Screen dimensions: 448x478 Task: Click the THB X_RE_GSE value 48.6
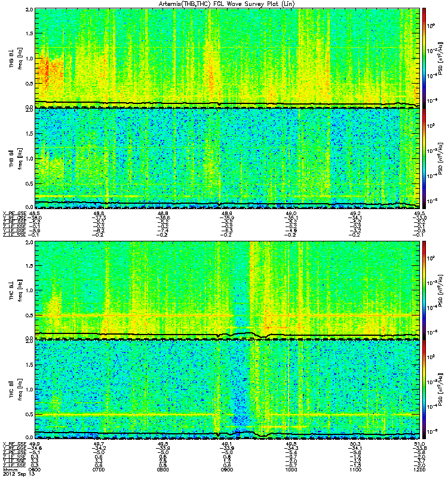pyautogui.click(x=99, y=213)
